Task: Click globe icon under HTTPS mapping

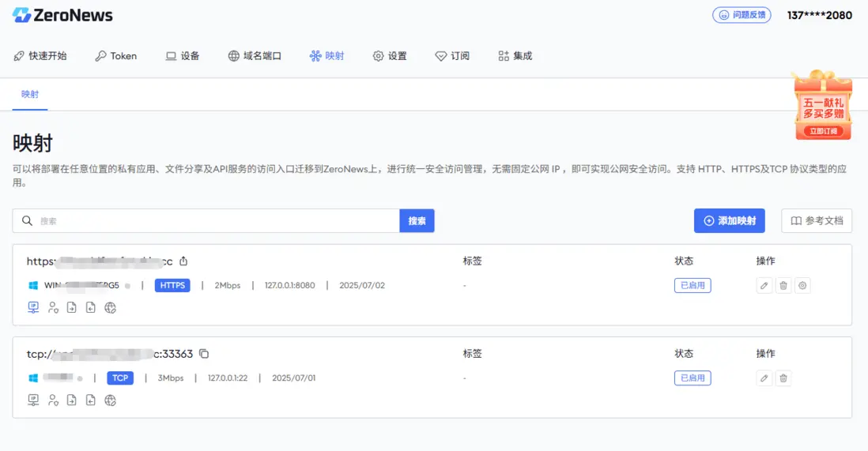Action: tap(110, 308)
